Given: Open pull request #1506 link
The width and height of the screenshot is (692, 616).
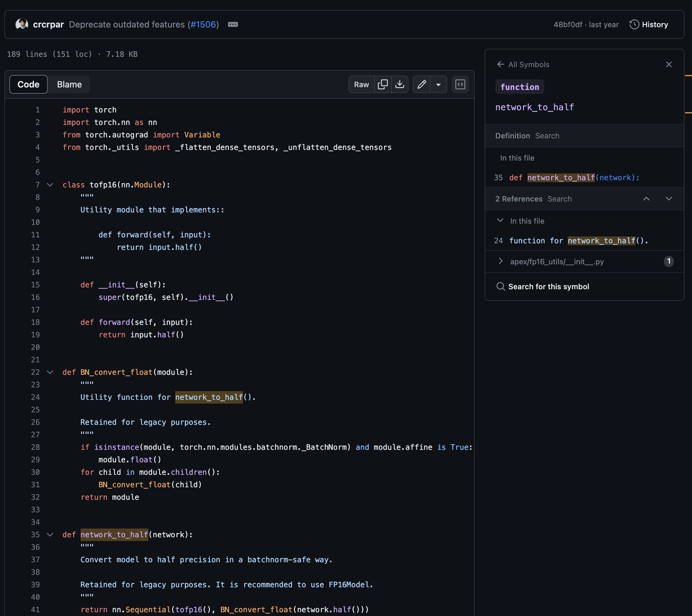Looking at the screenshot, I should (x=203, y=24).
